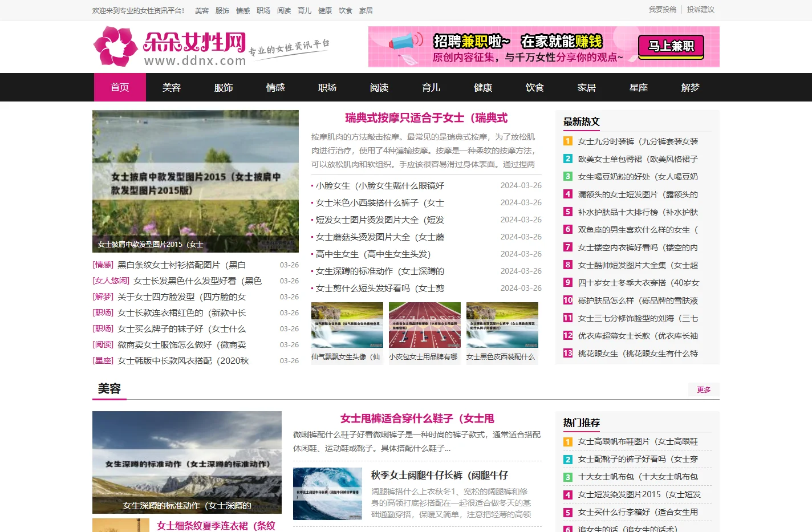Click small 健康 link in top bar
The image size is (812, 532).
[x=325, y=10]
